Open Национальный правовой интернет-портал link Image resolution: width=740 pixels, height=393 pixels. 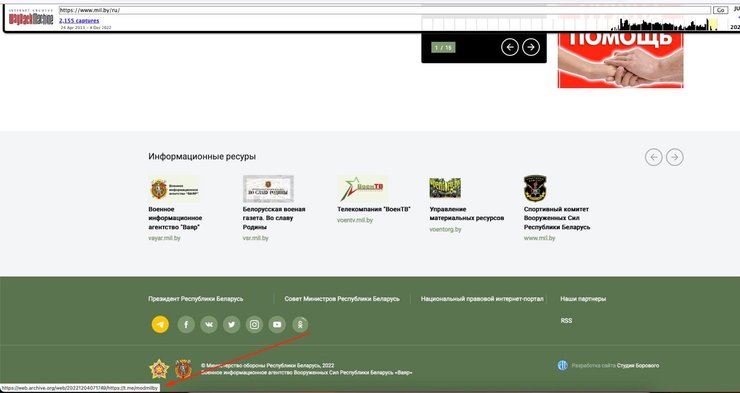click(482, 299)
